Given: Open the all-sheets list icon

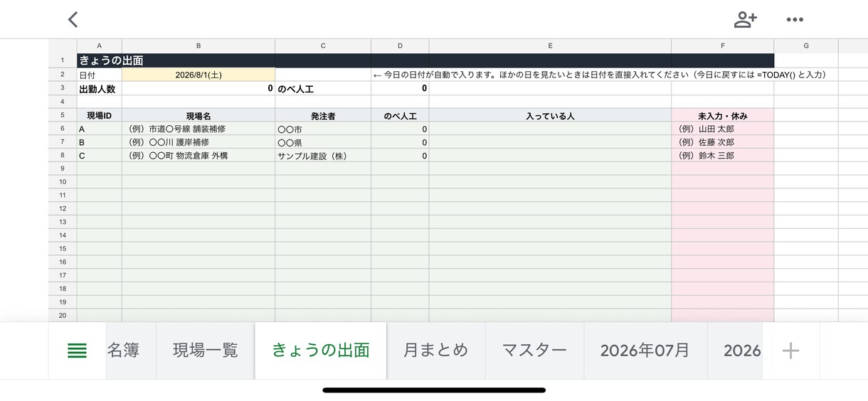Looking at the screenshot, I should (x=77, y=351).
